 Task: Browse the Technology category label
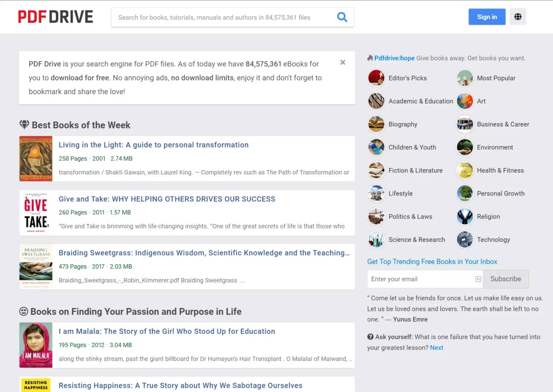point(494,240)
